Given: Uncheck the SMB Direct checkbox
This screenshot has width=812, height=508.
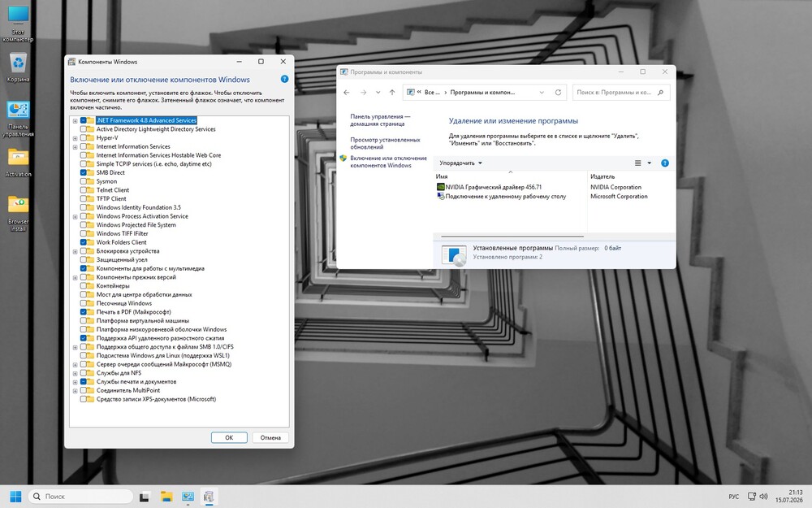Looking at the screenshot, I should [x=83, y=172].
